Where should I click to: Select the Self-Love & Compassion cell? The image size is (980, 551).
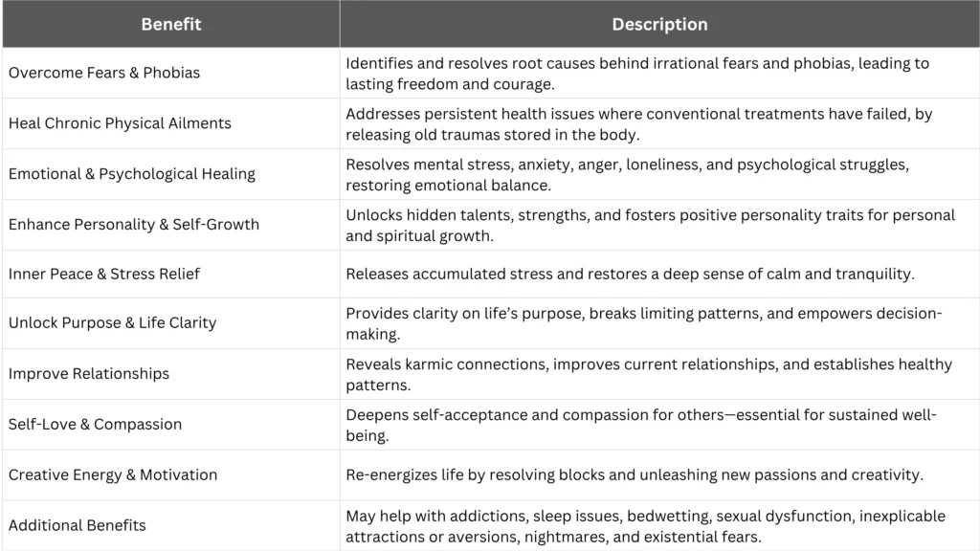tap(95, 425)
